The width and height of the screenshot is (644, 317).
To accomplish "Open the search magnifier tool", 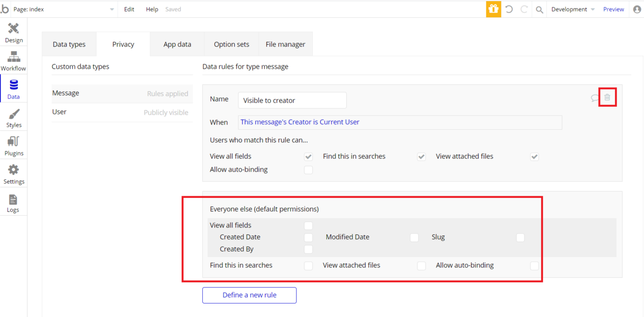I will click(539, 10).
